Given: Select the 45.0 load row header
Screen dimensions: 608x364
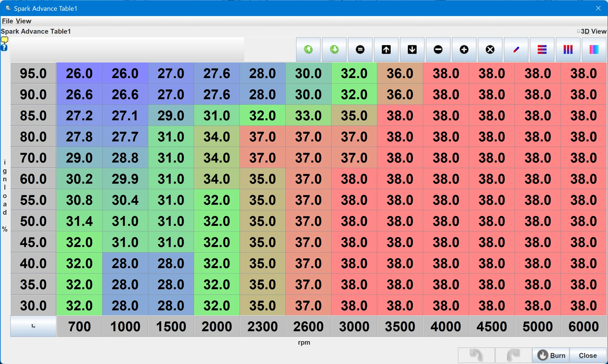Looking at the screenshot, I should coord(33,242).
